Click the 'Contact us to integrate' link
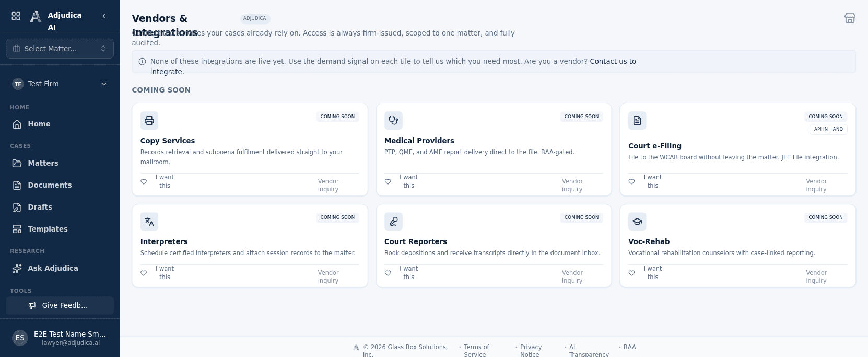The width and height of the screenshot is (868, 357). [x=393, y=66]
